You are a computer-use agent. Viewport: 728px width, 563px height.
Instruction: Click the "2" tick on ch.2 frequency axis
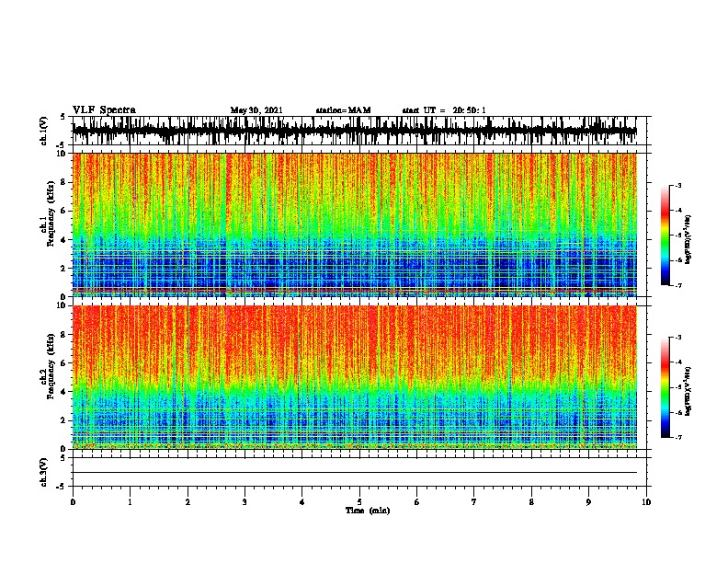(x=64, y=420)
